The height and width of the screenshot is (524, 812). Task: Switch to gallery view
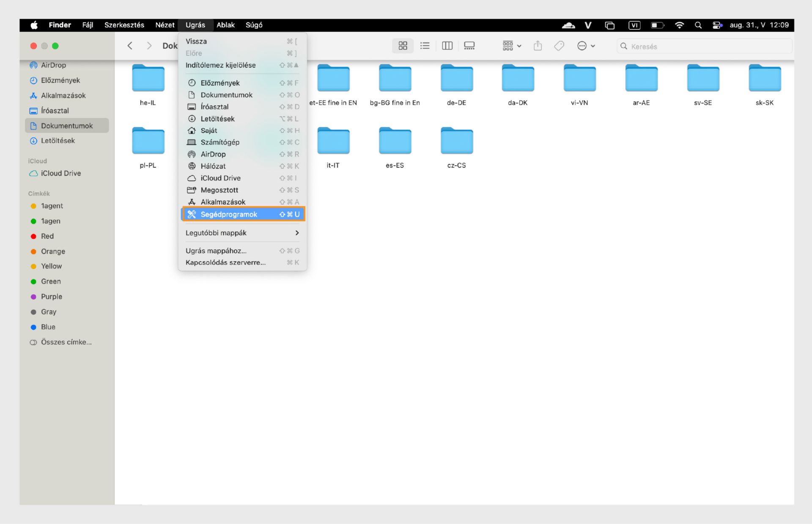coord(469,46)
